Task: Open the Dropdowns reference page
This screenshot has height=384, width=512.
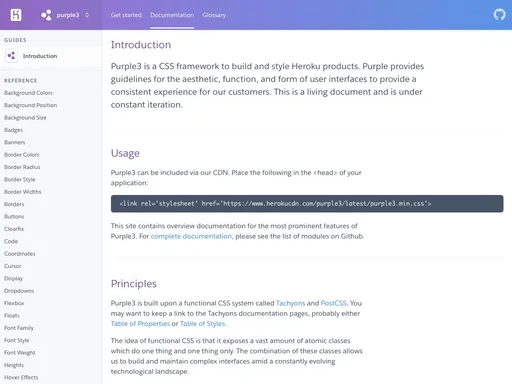Action: click(x=19, y=291)
